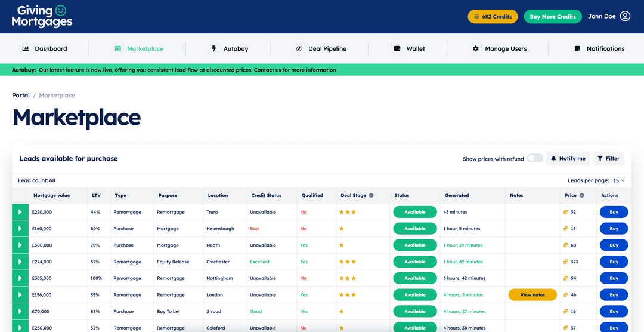Click the Lead count: 68 text

36,180
